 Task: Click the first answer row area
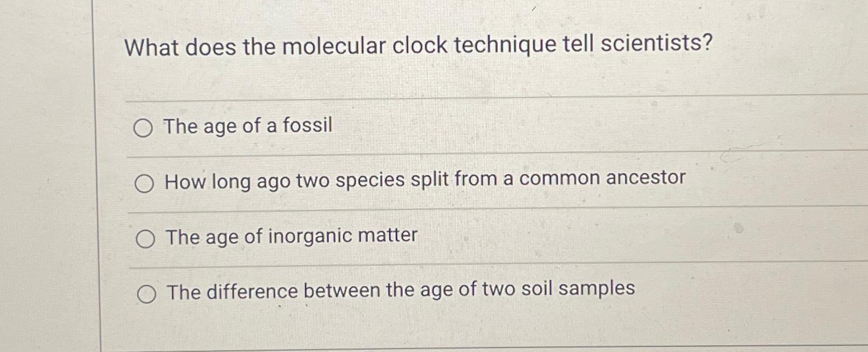click(391, 128)
